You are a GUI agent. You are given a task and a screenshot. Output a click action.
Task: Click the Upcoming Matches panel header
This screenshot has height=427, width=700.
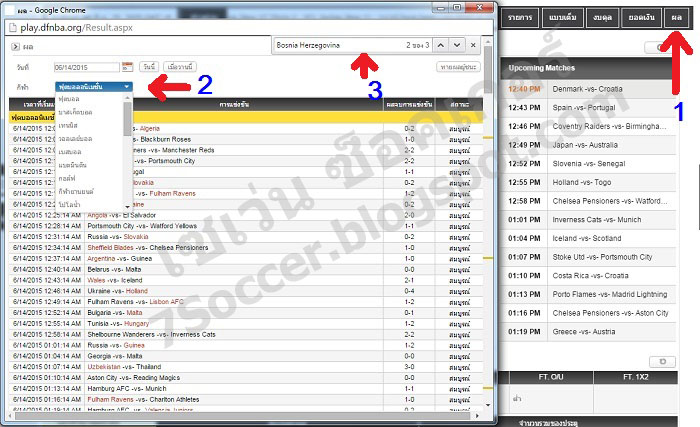pyautogui.click(x=588, y=68)
